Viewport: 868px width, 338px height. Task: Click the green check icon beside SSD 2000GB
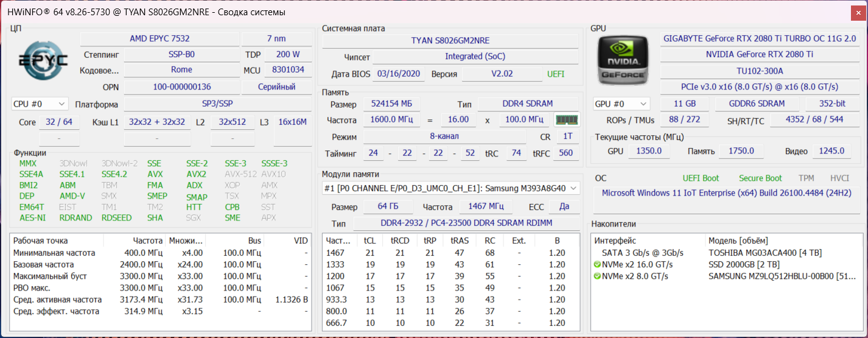point(597,264)
